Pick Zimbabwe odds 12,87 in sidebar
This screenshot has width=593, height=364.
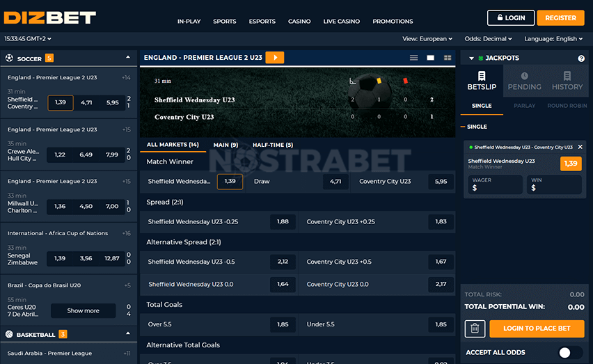pos(112,258)
